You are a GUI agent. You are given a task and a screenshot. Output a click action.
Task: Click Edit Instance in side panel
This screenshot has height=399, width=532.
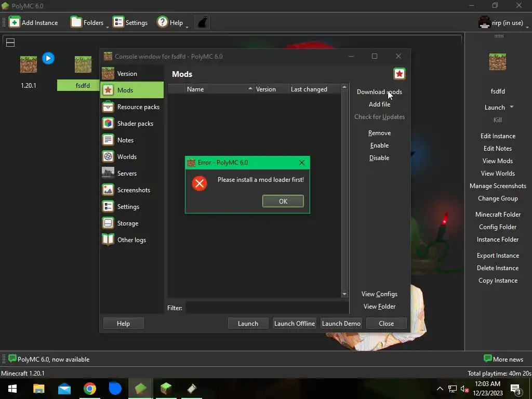click(x=498, y=136)
